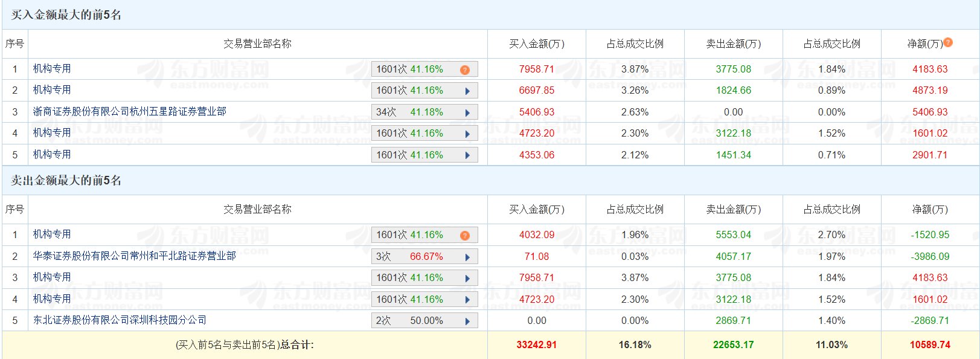This screenshot has height=359, width=980.
Task: Click the 交易营业部名称 header in the top table
Action: point(257,44)
